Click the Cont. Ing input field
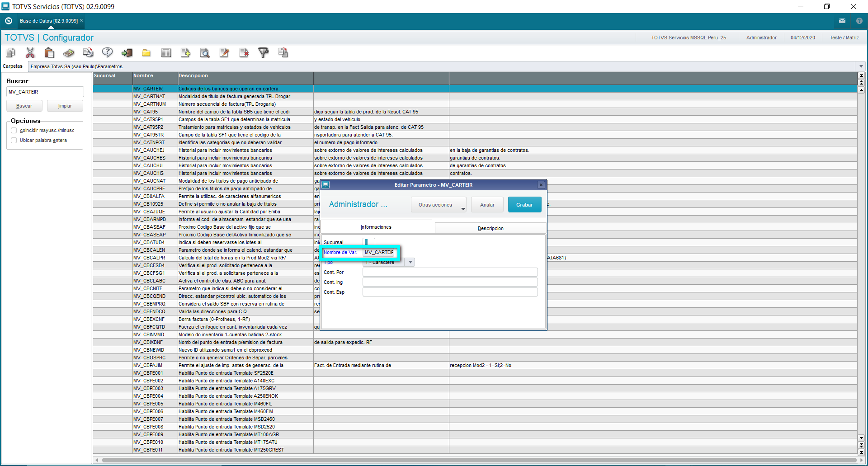Image resolution: width=868 pixels, height=466 pixels. click(450, 282)
